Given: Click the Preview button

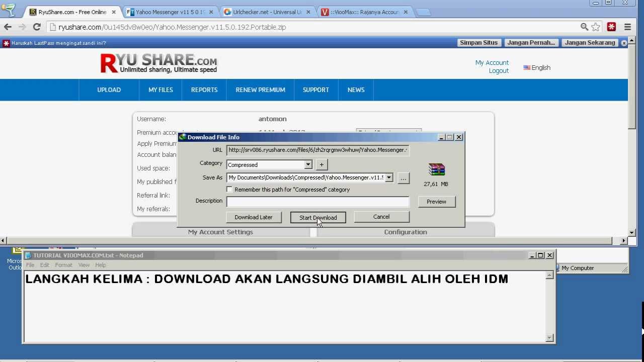Looking at the screenshot, I should tap(436, 202).
